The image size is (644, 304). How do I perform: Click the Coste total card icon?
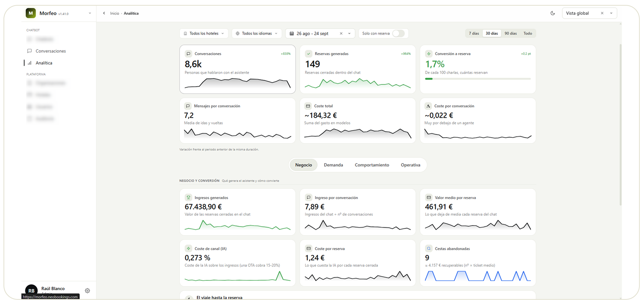[x=308, y=106]
